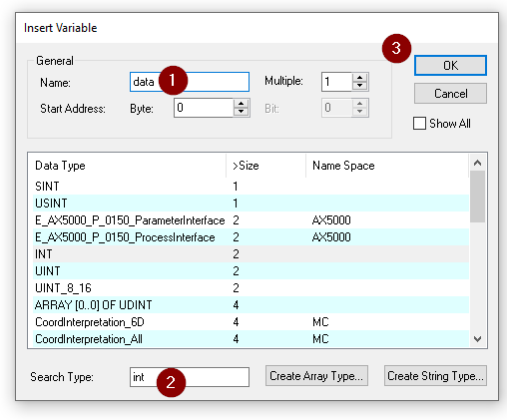Screen dimensions: 507x420
Task: Increment the Start Address Byte spinner
Action: (242, 104)
